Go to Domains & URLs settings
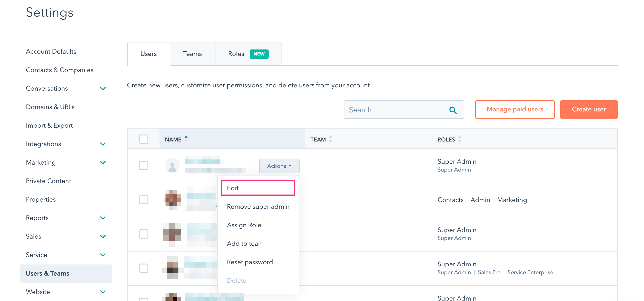Image resolution: width=644 pixels, height=301 pixels. click(x=50, y=107)
